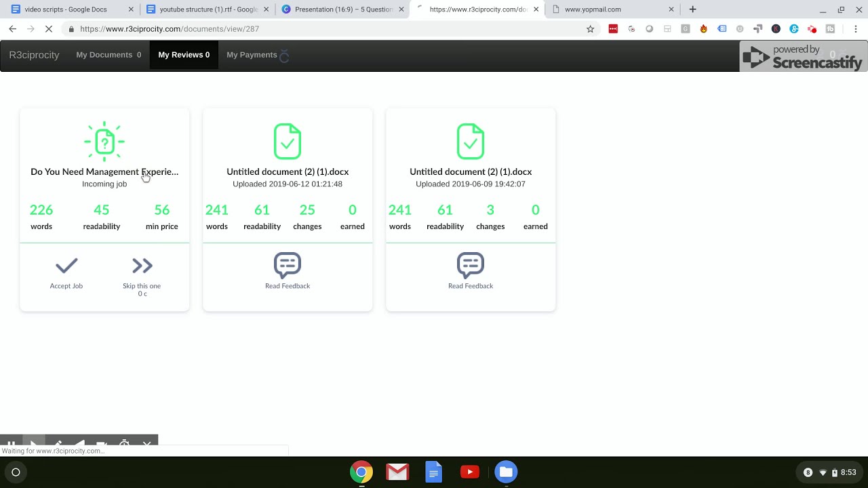Click the gray tb extension icon

pyautogui.click(x=830, y=29)
